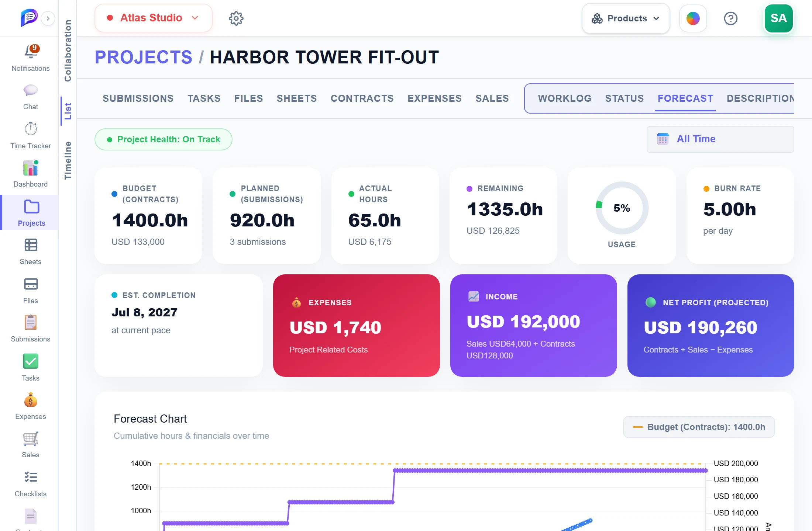Click the Planned (Submissions) 920.0h card
The width and height of the screenshot is (812, 531).
(267, 216)
